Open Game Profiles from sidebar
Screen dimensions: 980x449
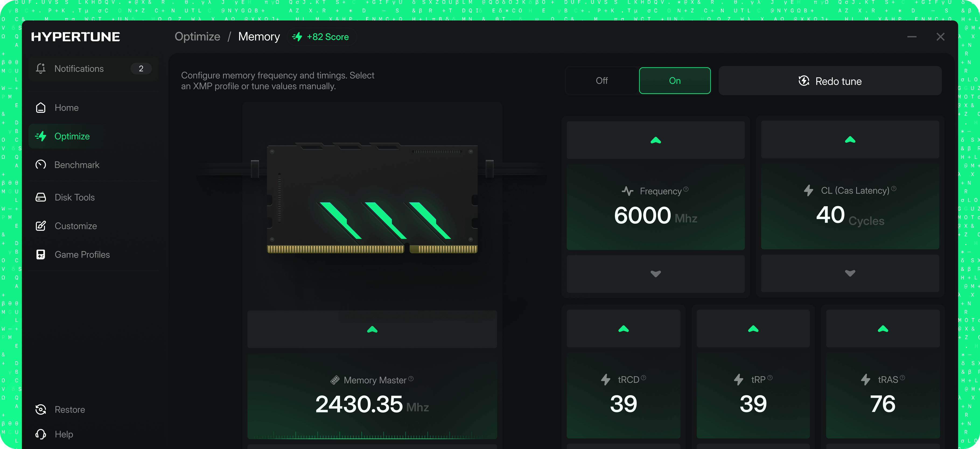pyautogui.click(x=93, y=255)
